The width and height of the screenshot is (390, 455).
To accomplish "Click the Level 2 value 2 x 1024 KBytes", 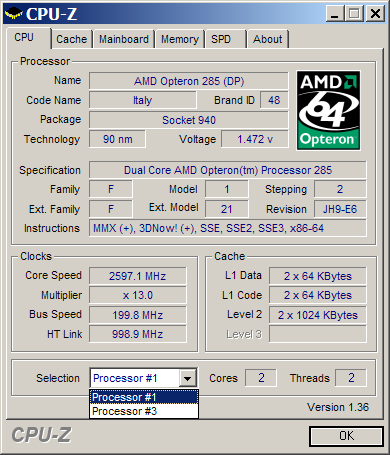I will [x=318, y=315].
